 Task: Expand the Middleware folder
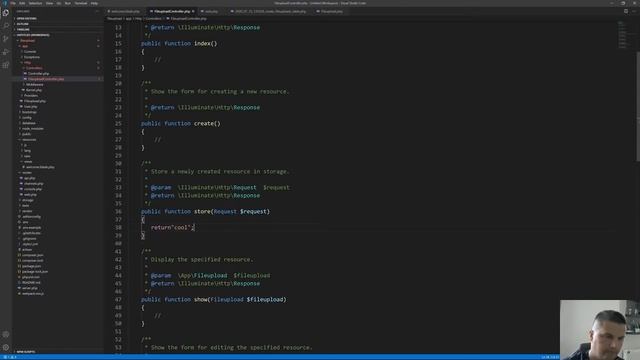pos(35,84)
